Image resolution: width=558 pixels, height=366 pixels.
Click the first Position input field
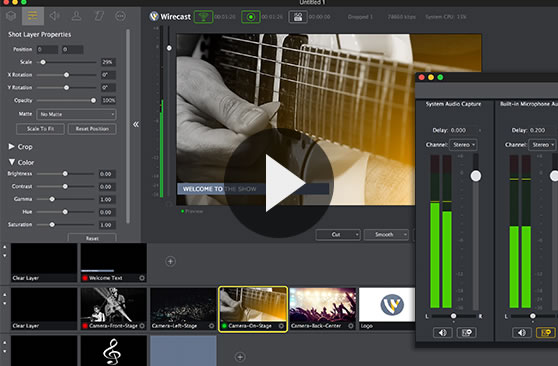click(47, 49)
